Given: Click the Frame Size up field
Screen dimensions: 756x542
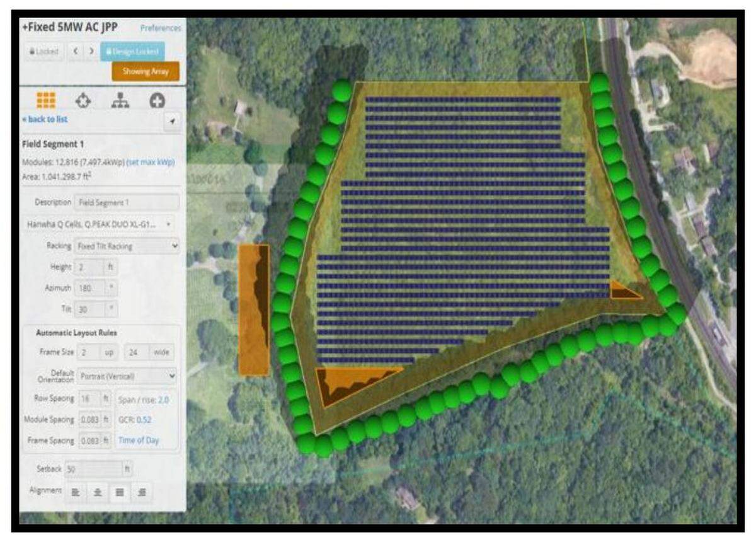Looking at the screenshot, I should tap(89, 352).
